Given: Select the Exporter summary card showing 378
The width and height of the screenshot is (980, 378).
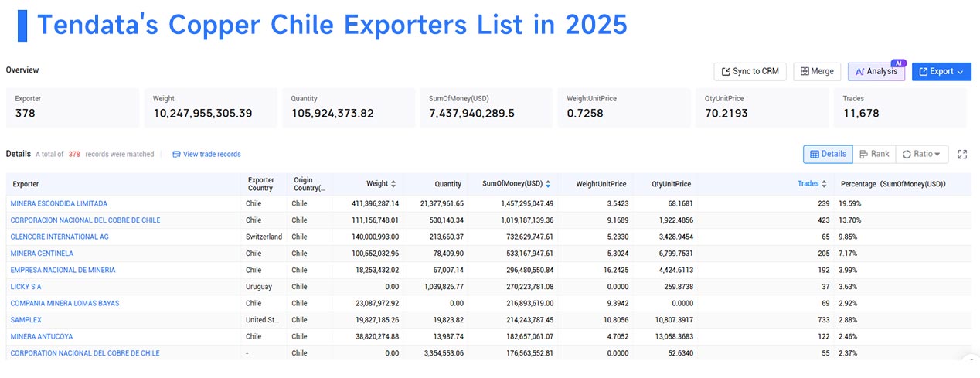Looking at the screenshot, I should tap(73, 107).
